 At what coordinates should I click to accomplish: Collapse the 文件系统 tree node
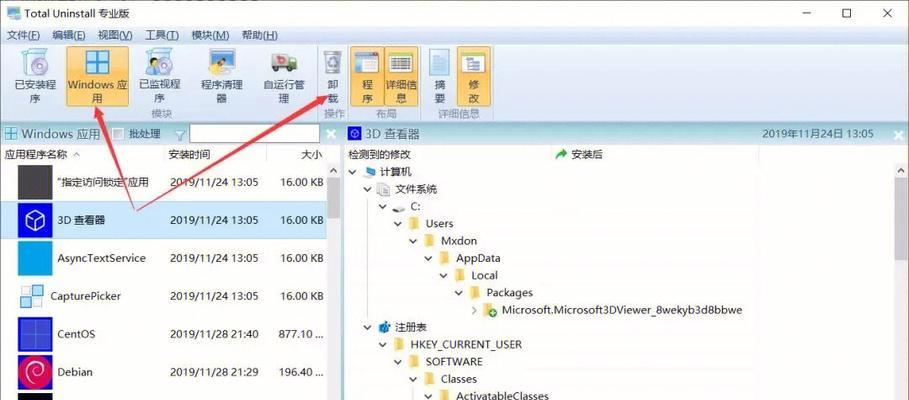(x=368, y=190)
